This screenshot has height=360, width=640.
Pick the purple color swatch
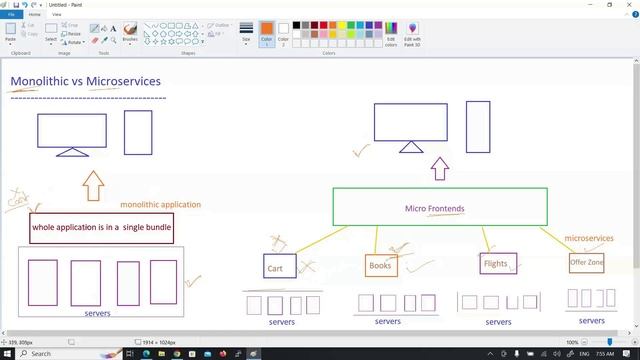click(378, 25)
